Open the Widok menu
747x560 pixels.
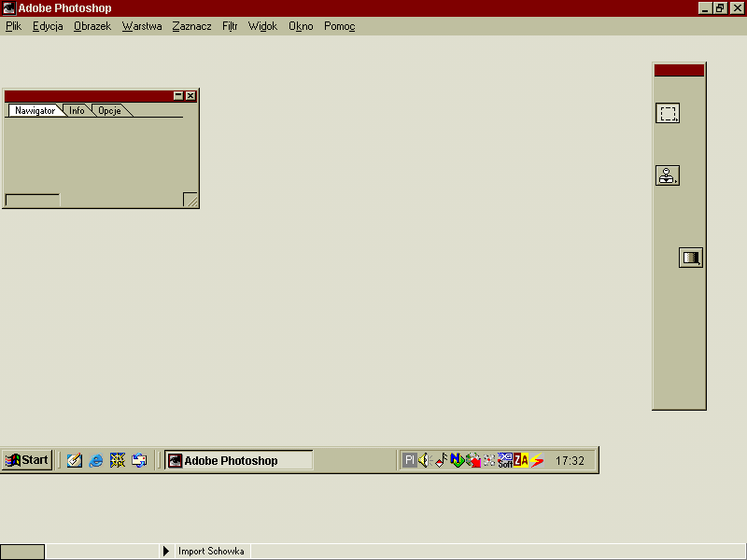coord(262,26)
